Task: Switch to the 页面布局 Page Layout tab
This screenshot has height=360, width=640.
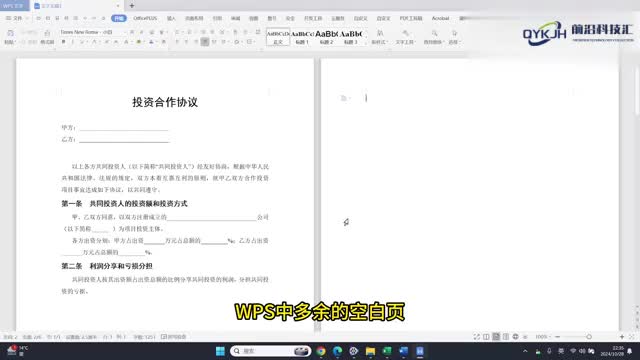Action: 194,18
